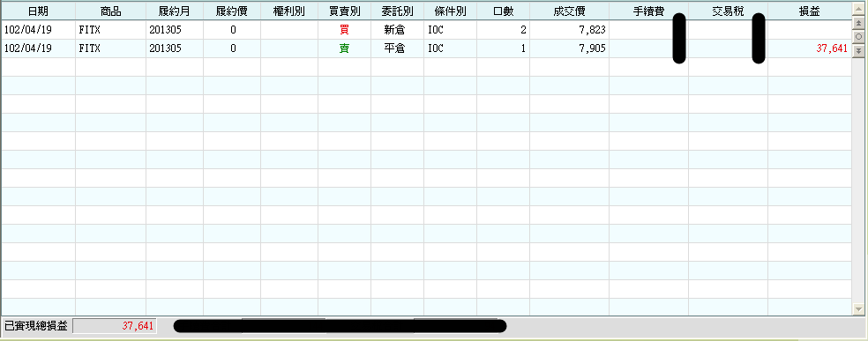Click the quantity 2 cell in first row
868x341 pixels.
pyautogui.click(x=503, y=30)
